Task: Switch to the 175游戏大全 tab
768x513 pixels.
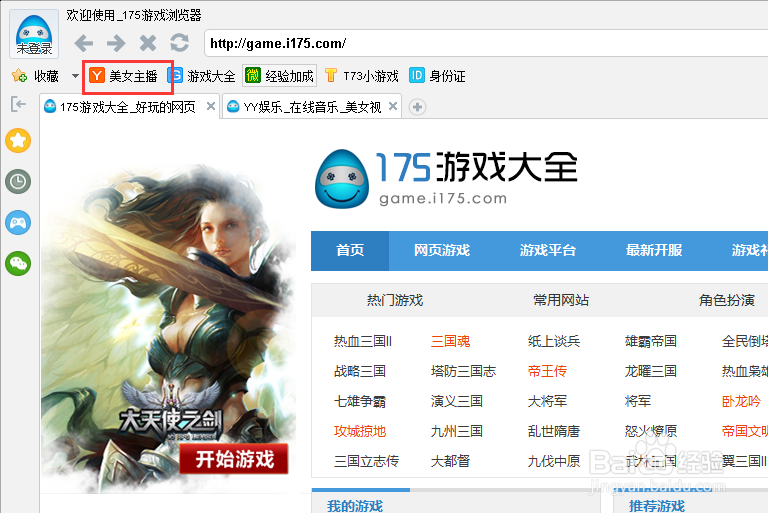Action: (x=128, y=107)
